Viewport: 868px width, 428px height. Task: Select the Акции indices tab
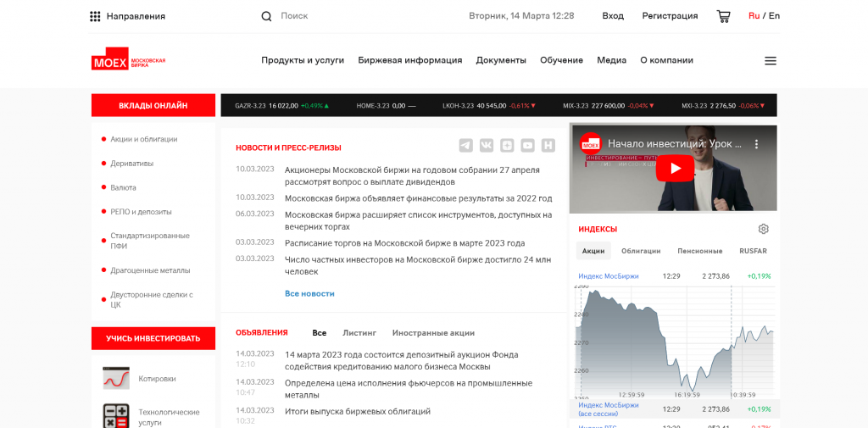[593, 251]
